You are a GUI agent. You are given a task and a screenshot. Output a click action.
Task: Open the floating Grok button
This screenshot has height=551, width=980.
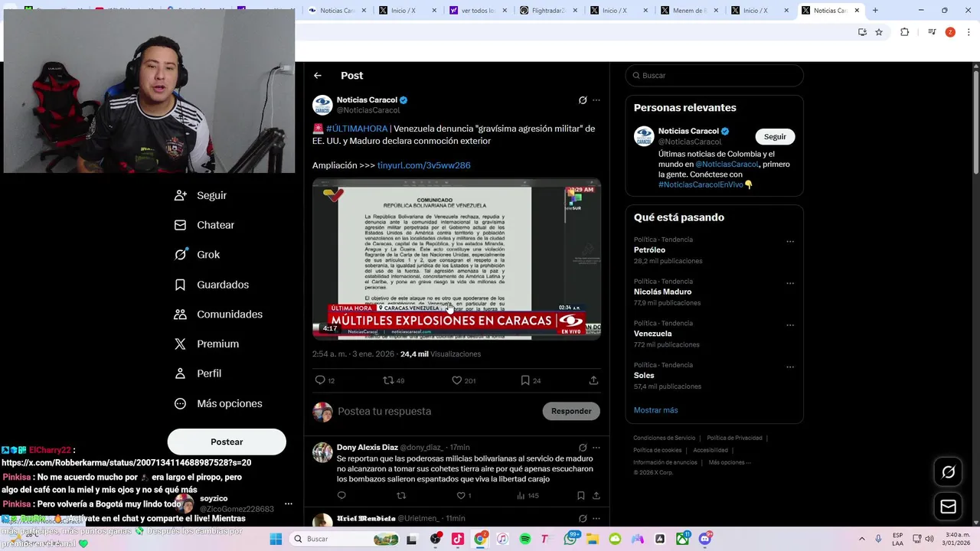click(948, 472)
